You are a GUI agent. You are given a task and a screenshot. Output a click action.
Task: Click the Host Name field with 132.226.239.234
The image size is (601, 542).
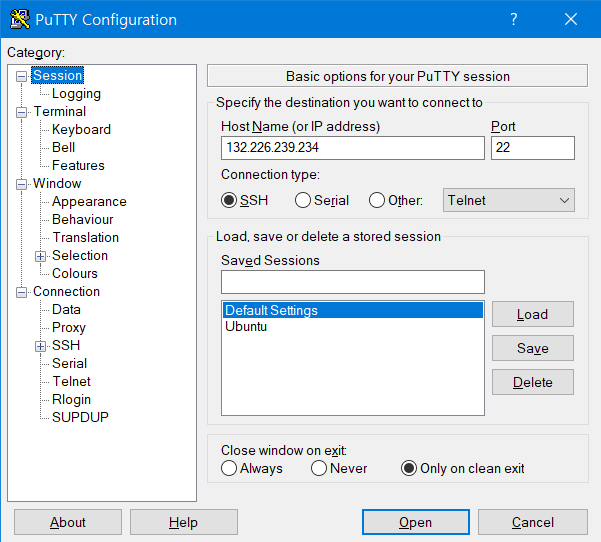tap(353, 148)
